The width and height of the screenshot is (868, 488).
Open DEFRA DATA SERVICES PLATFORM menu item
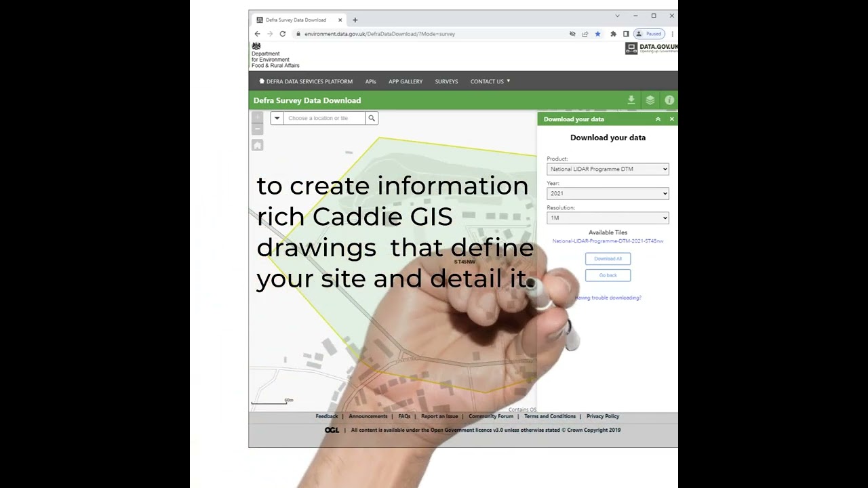coord(306,81)
